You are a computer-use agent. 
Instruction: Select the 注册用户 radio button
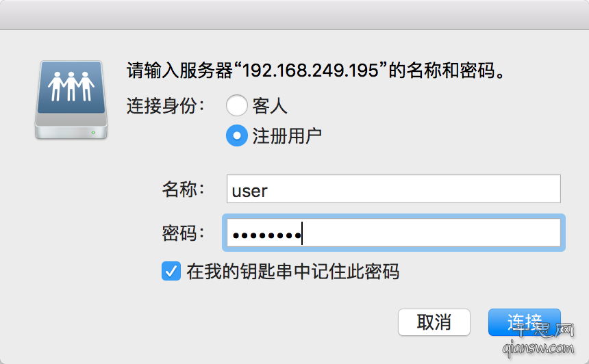tap(237, 135)
